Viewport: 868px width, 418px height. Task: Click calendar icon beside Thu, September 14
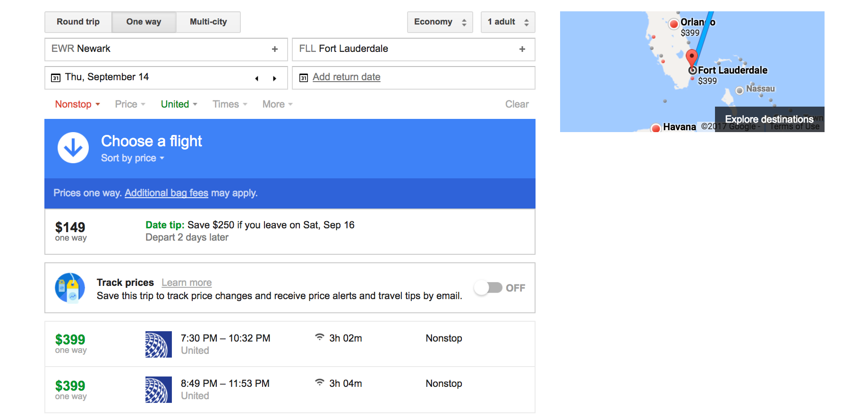tap(56, 78)
